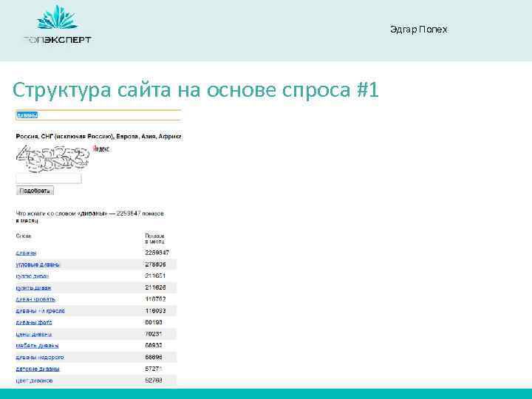The width and height of the screenshot is (532, 399).
Task: Open the 'диваны фото' keyword link
Action: tap(34, 322)
